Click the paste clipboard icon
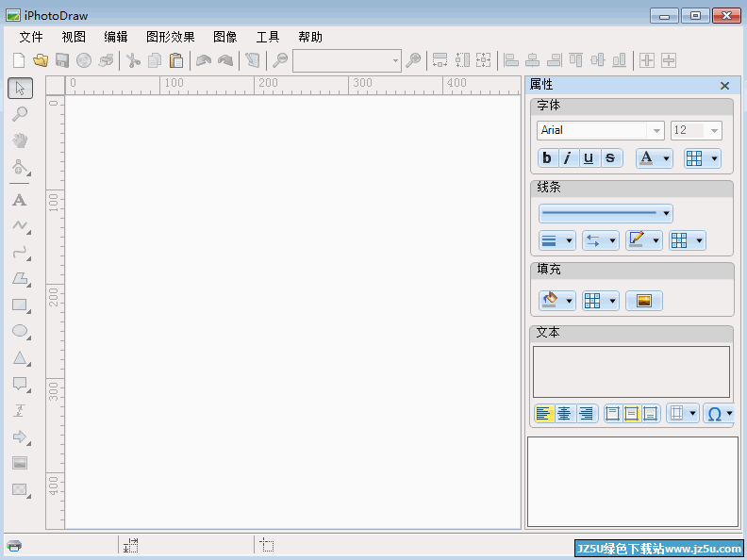Viewport: 747px width, 560px height. [x=176, y=60]
